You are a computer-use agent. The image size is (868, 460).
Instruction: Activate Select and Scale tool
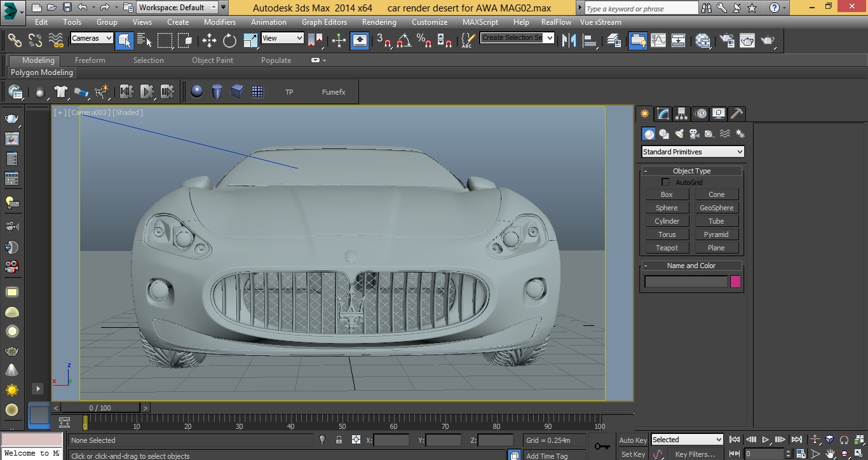click(250, 40)
